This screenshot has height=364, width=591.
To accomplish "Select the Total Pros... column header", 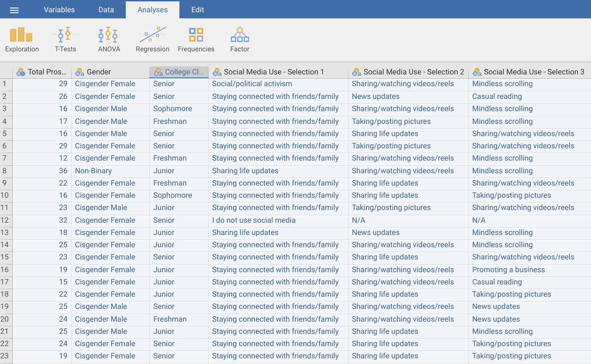I will (42, 72).
